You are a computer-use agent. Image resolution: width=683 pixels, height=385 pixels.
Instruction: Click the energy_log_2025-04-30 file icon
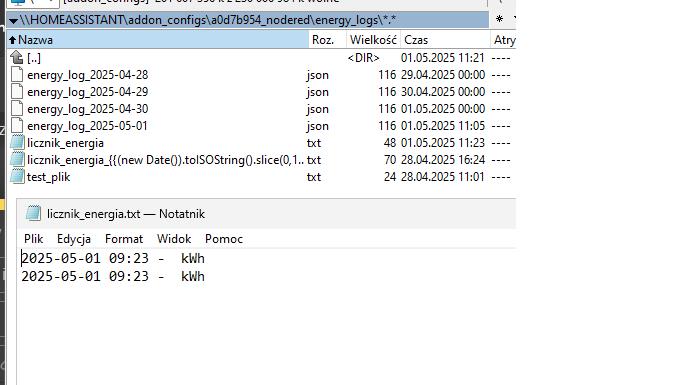pyautogui.click(x=17, y=108)
